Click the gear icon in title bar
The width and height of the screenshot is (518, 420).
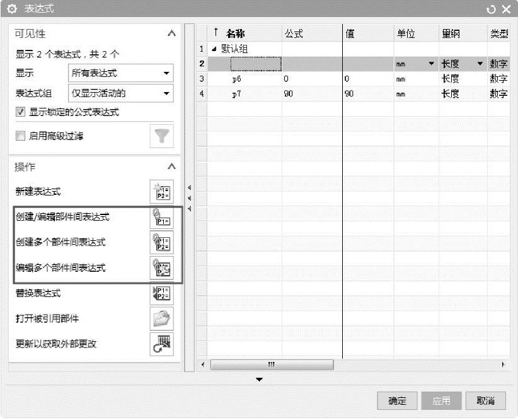coord(12,9)
